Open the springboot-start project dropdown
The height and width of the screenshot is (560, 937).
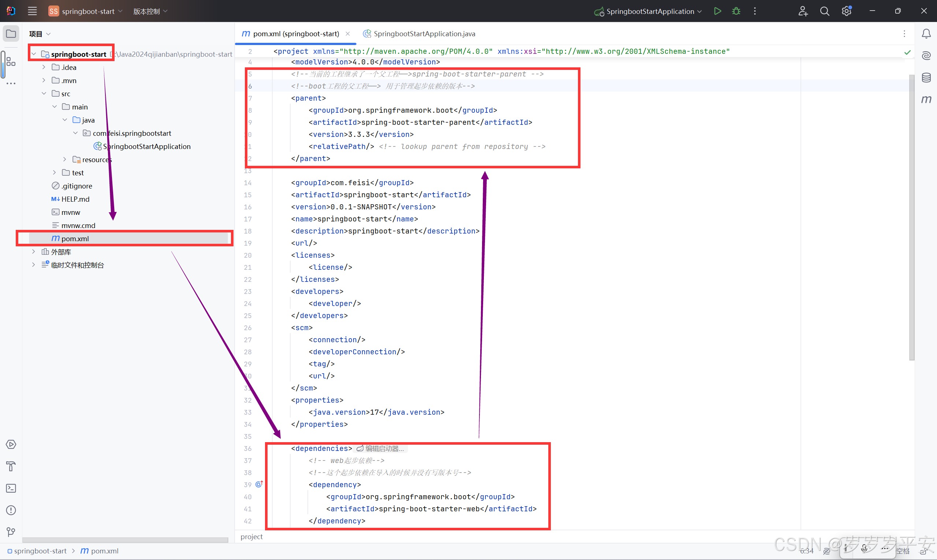tap(86, 11)
